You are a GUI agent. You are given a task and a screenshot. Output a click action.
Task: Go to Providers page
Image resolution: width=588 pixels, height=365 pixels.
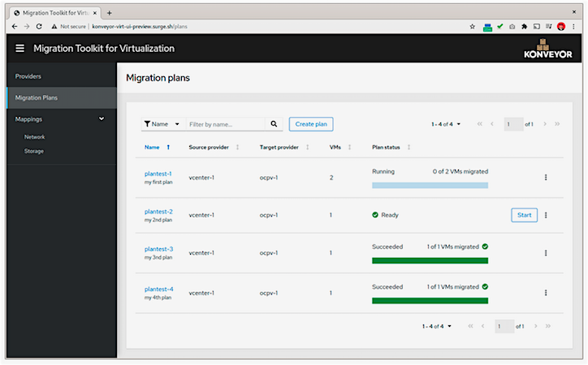tap(29, 76)
